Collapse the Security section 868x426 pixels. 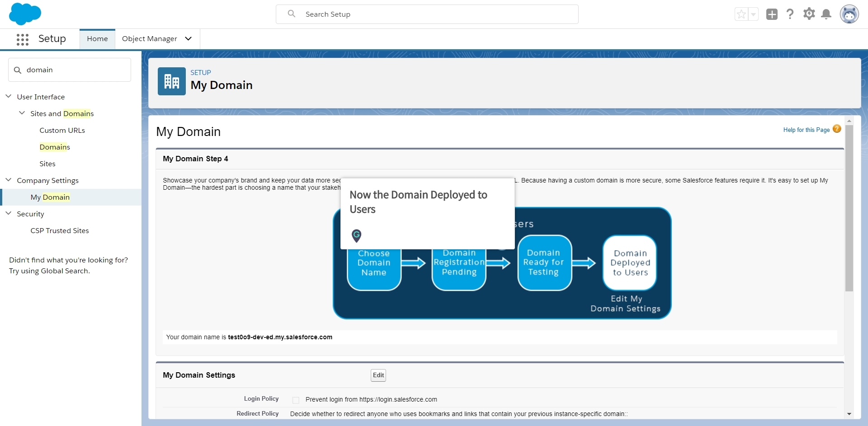tap(9, 213)
